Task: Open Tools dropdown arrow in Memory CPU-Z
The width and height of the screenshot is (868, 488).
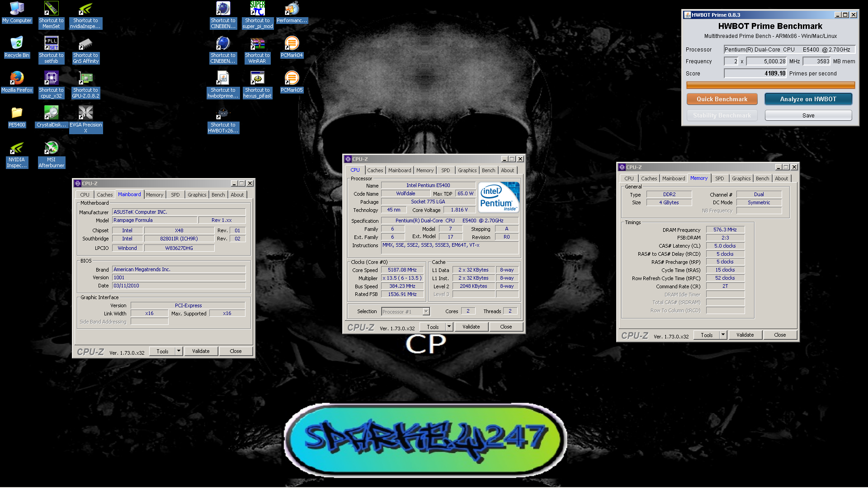Action: 723,335
